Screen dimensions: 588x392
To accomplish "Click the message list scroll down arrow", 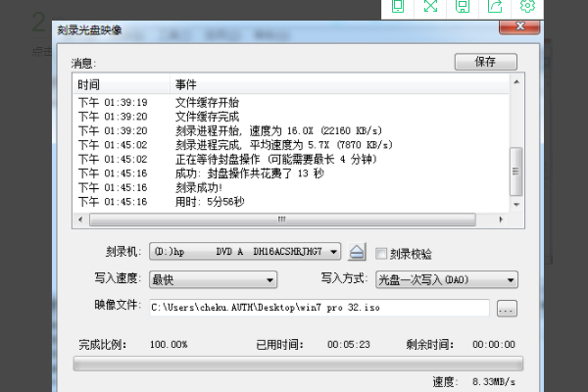I will click(516, 205).
